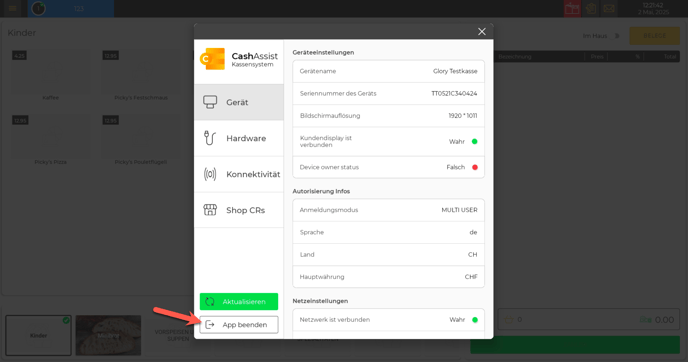Click the Hauptwährung value CHF
The image size is (688, 362).
tap(471, 277)
